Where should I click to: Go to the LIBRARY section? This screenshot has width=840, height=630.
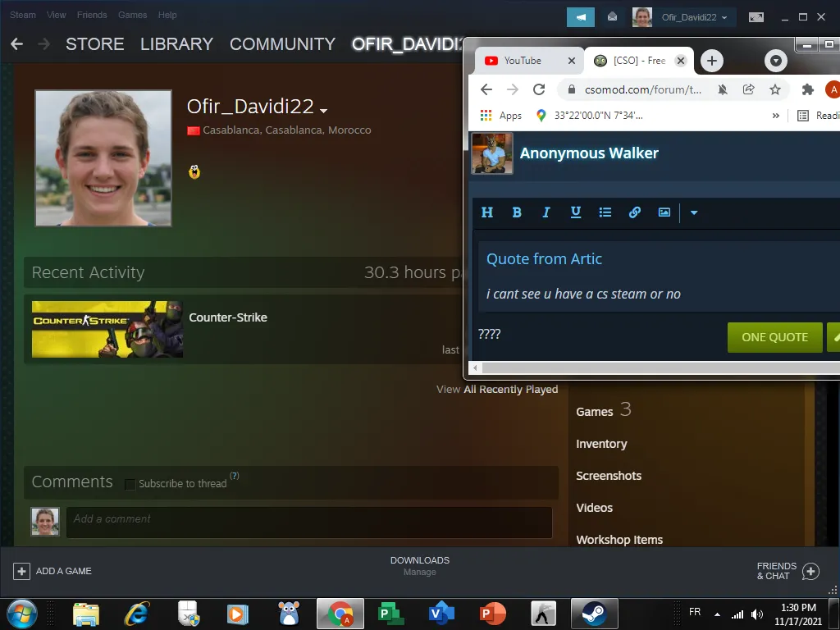pos(177,44)
